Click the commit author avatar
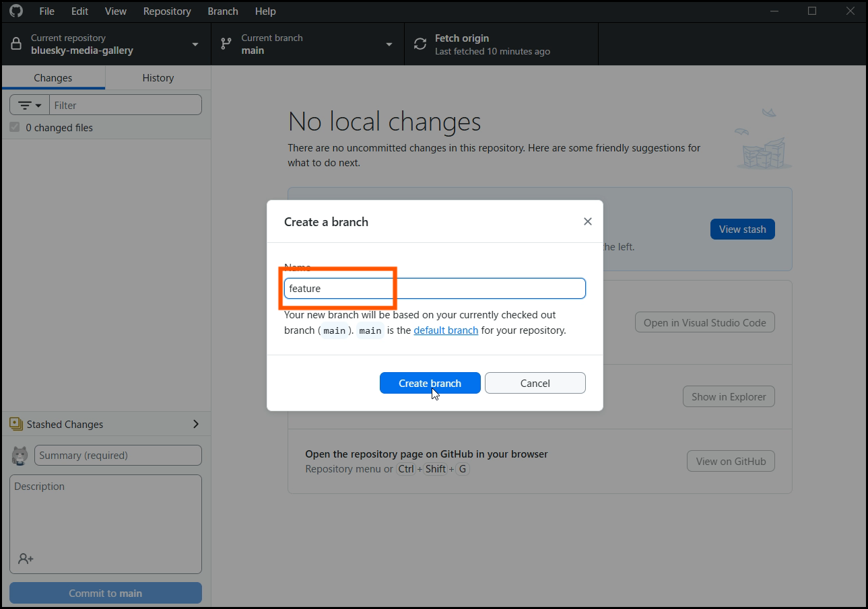Image resolution: width=868 pixels, height=609 pixels. (20, 456)
